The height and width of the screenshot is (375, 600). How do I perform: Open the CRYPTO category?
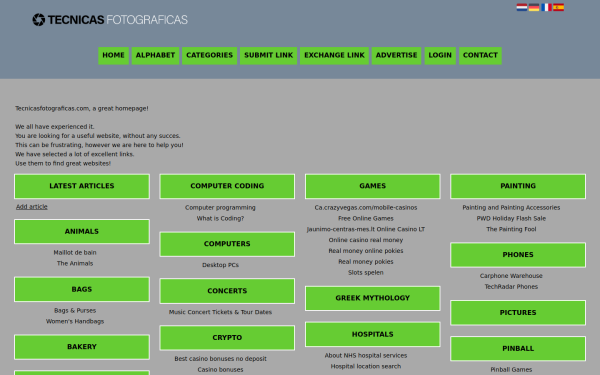pos(227,338)
